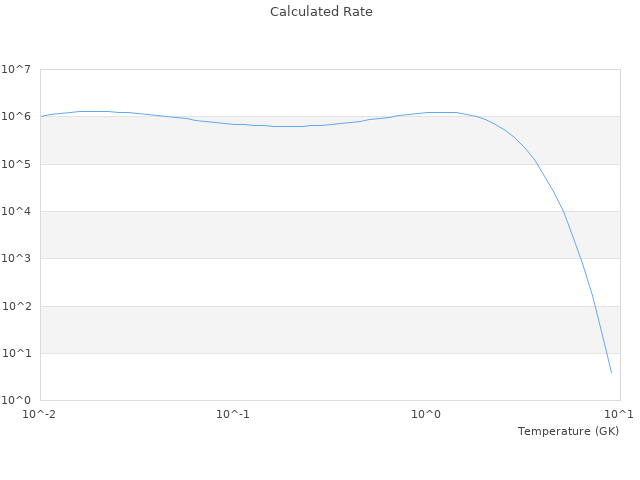Click the 10^1 label on the y-axis

click(16, 353)
